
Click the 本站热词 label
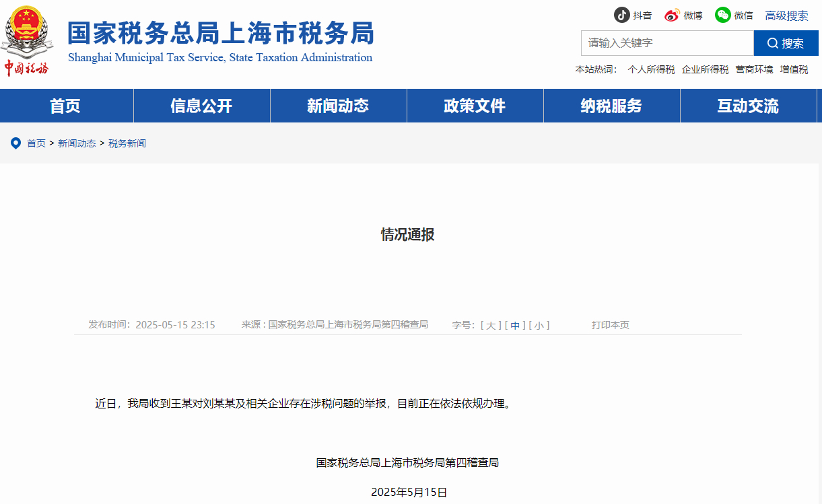pyautogui.click(x=596, y=69)
